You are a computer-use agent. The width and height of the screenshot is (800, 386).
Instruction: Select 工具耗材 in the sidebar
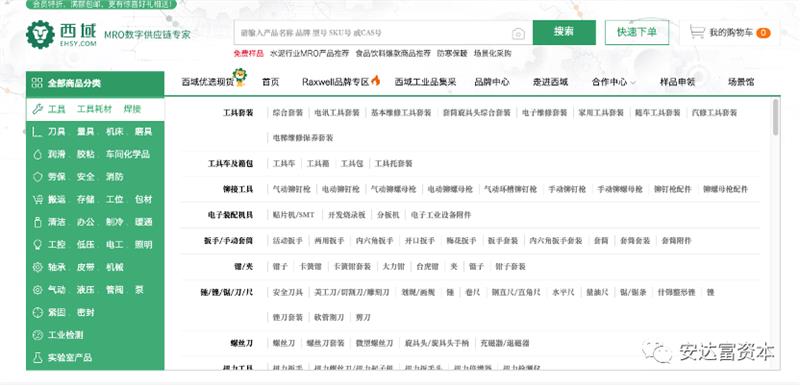[x=94, y=109]
